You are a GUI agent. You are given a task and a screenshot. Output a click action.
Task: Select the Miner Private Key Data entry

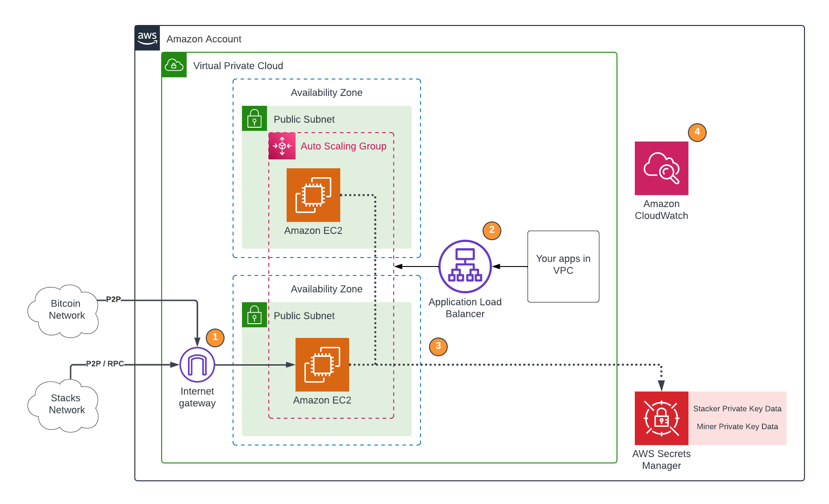[737, 426]
